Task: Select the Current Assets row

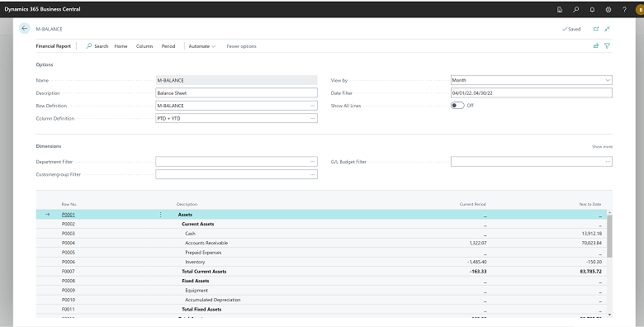Action: coord(321,224)
